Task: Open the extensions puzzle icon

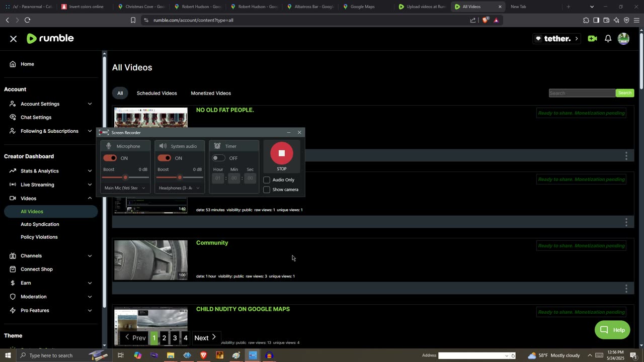Action: click(x=586, y=20)
